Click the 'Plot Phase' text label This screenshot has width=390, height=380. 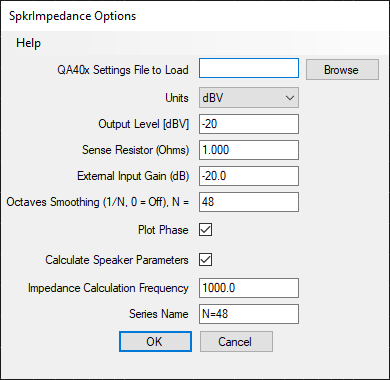coord(163,230)
